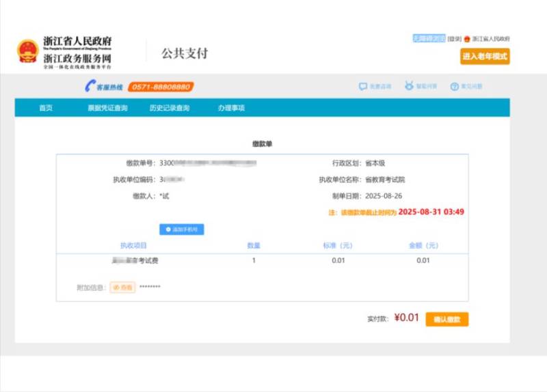Click the 0571-88808880 hotline number badge

click(161, 87)
